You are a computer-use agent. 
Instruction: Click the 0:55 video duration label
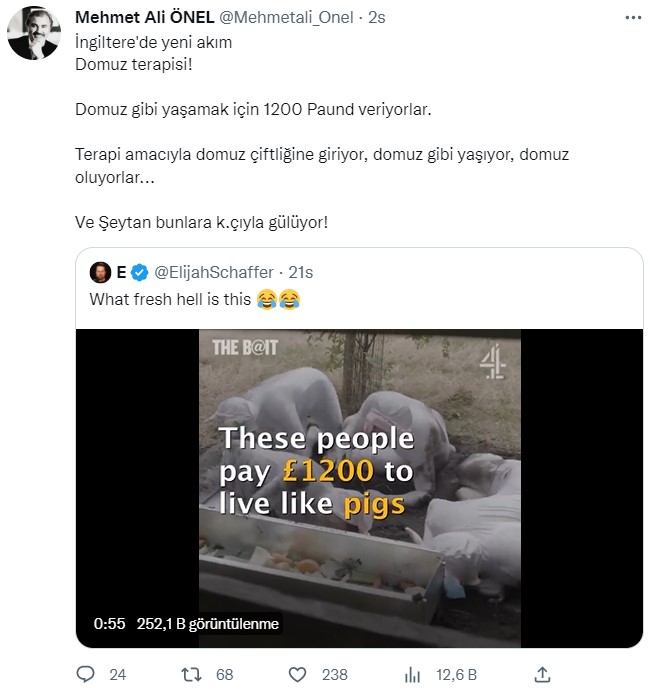[x=109, y=623]
